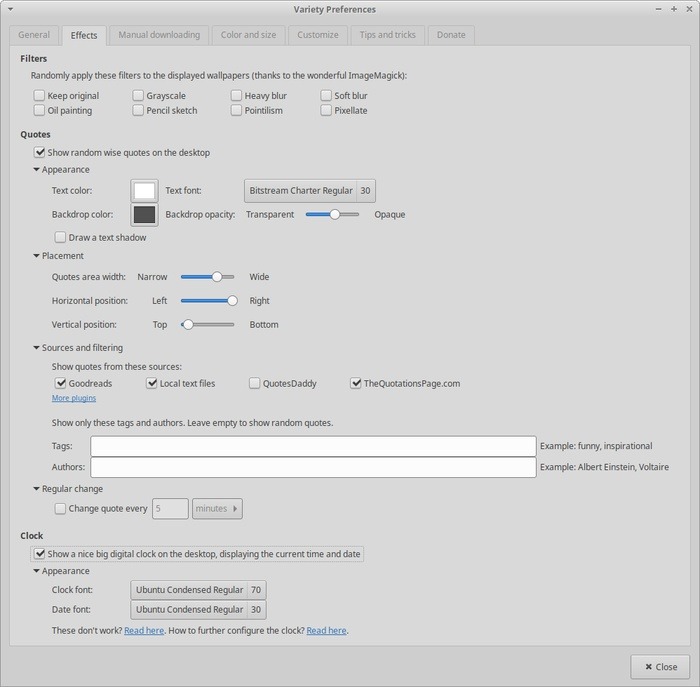This screenshot has width=700, height=687.
Task: Disable showing random wise quotes
Action: 40,153
